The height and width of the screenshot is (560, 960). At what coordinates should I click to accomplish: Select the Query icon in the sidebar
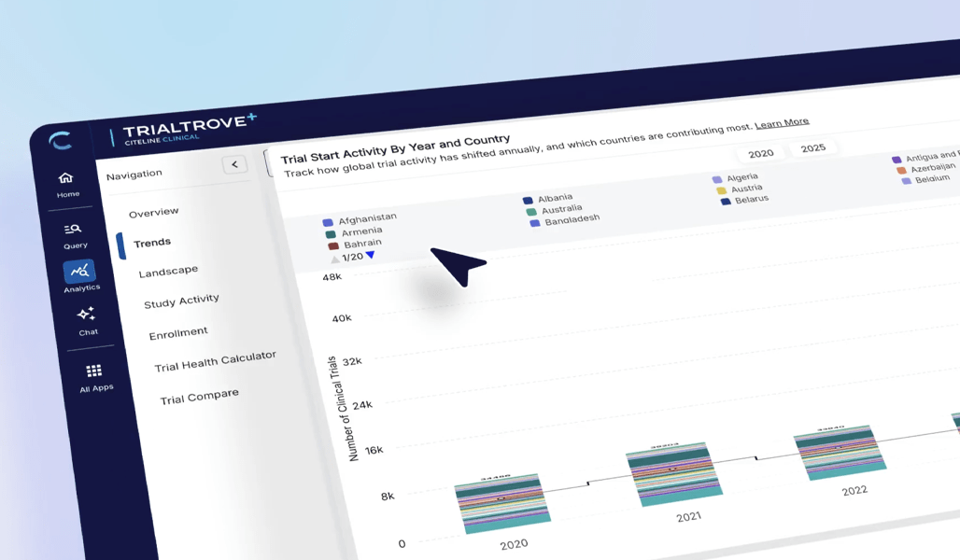tap(74, 231)
